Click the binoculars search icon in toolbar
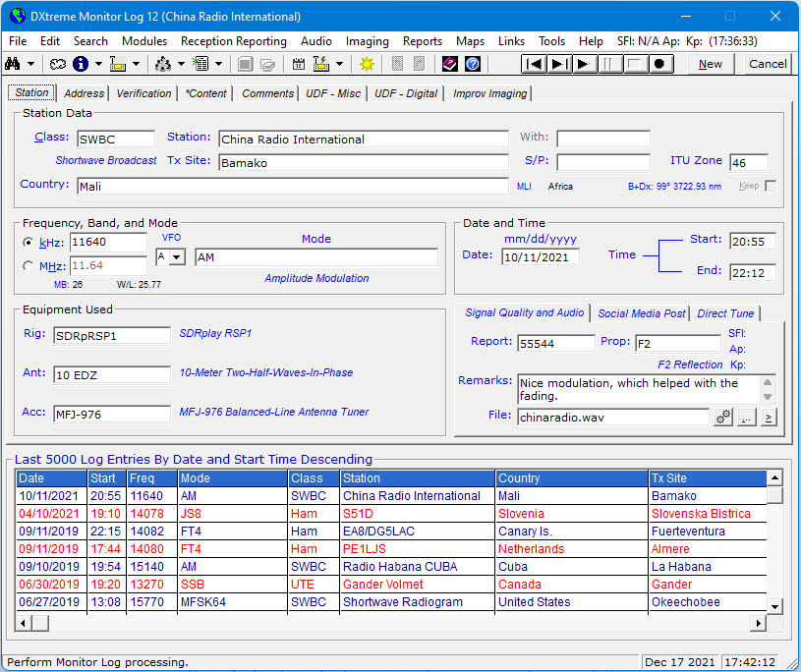Viewport: 801px width, 672px height. click(x=12, y=64)
